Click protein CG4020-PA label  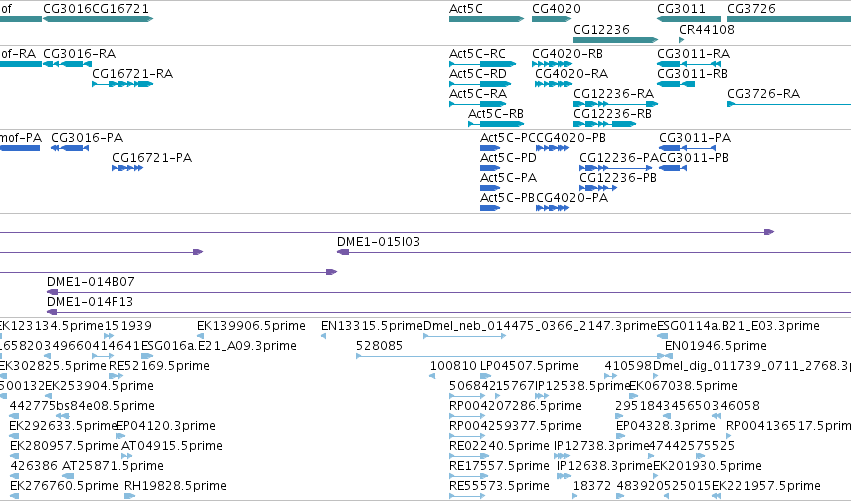(x=572, y=198)
